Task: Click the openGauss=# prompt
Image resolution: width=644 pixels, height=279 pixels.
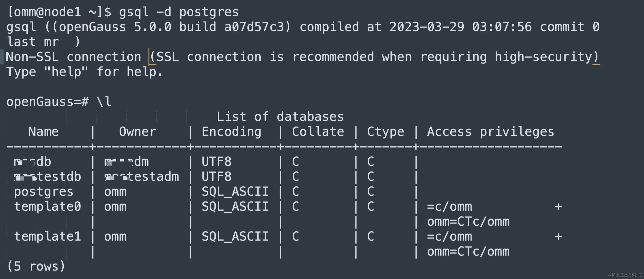Action: pos(47,102)
